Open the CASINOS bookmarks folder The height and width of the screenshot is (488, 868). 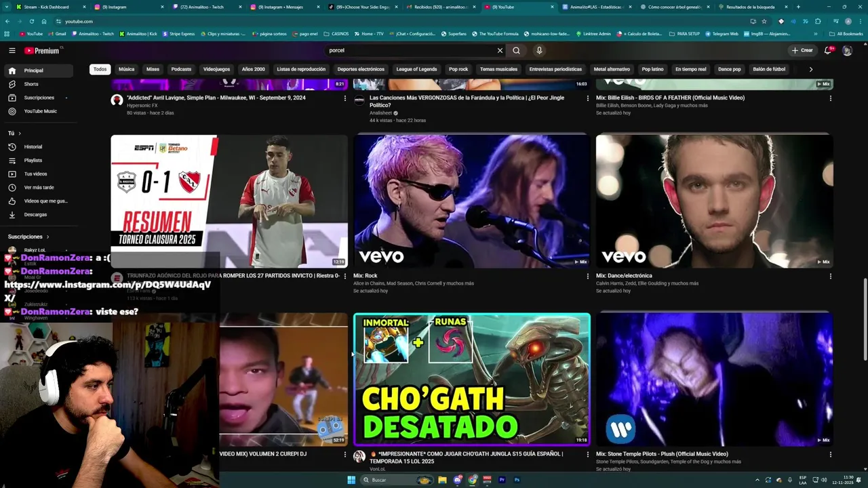(336, 33)
